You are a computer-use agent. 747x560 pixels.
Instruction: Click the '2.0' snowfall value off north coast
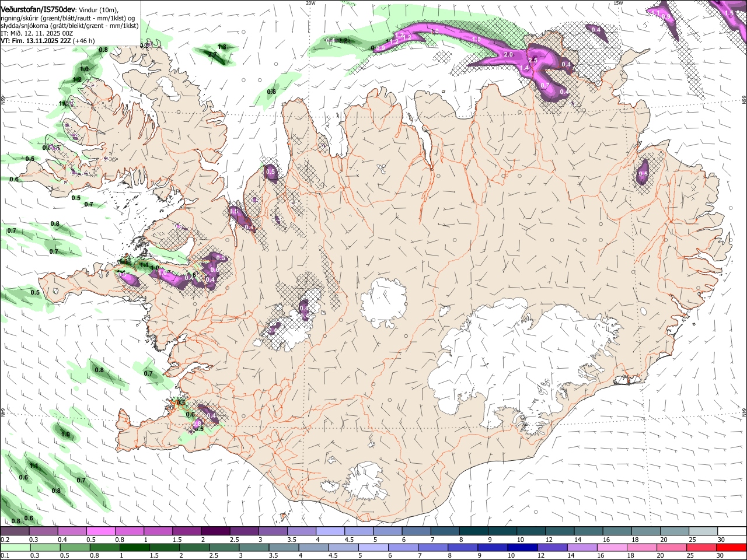[x=508, y=54]
